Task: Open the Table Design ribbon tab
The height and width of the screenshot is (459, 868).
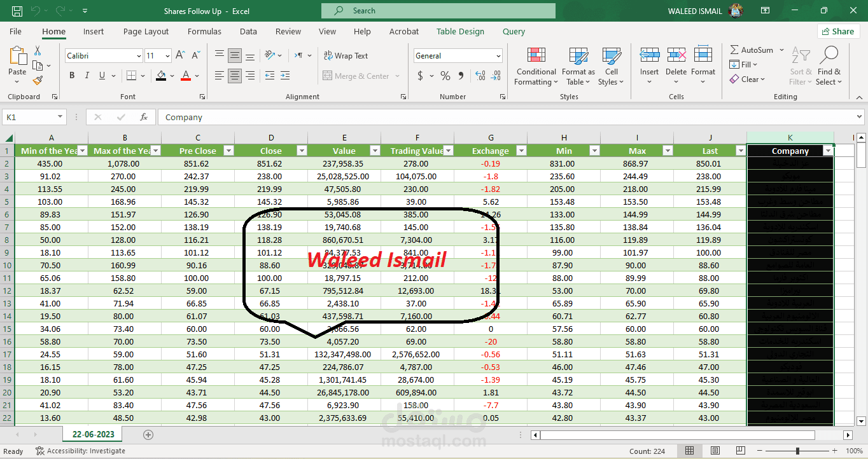Action: tap(460, 31)
